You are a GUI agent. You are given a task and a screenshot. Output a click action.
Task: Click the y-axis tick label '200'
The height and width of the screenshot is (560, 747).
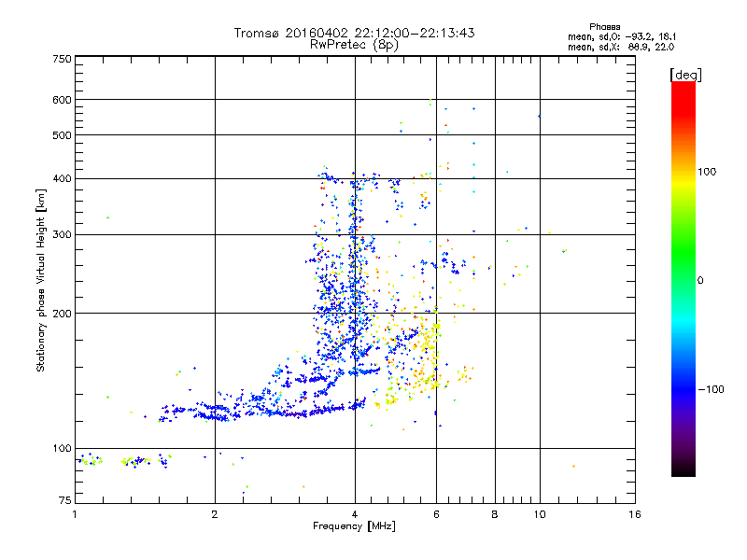[62, 314]
